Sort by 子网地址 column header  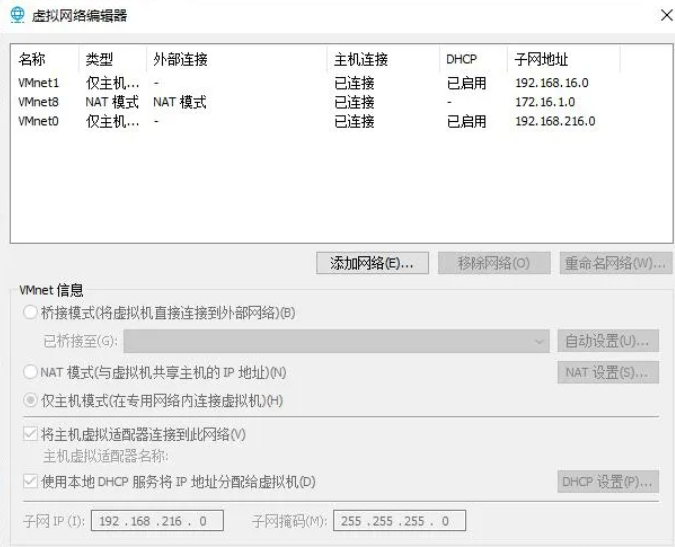(x=564, y=59)
